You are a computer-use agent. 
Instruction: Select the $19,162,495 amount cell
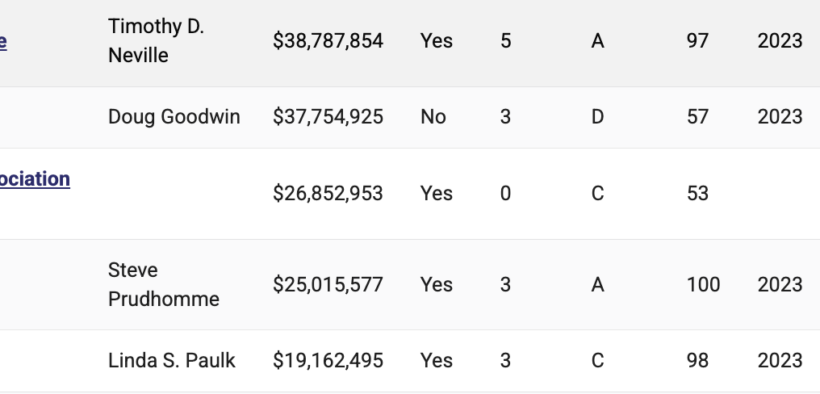click(x=328, y=361)
